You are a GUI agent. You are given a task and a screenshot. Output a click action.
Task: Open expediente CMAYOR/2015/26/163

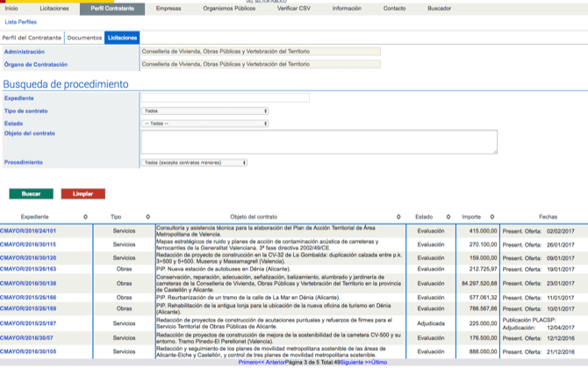[x=28, y=269]
